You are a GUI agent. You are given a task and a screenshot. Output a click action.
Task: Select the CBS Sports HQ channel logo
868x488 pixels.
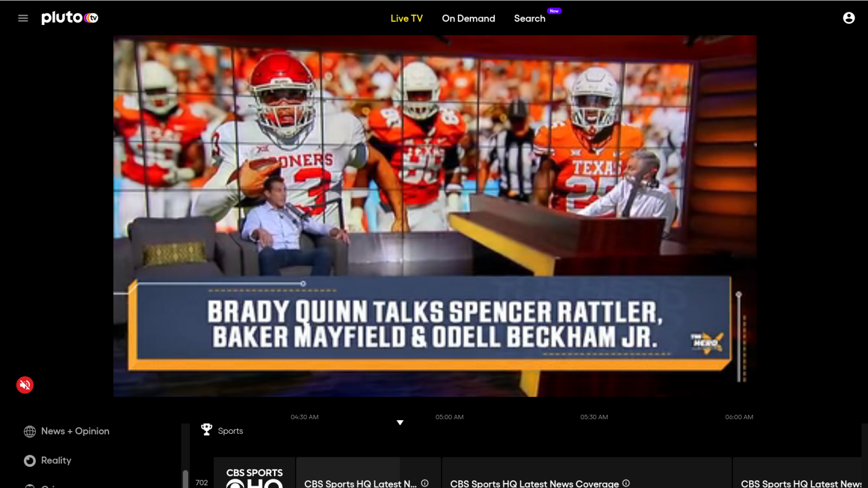[x=254, y=478]
